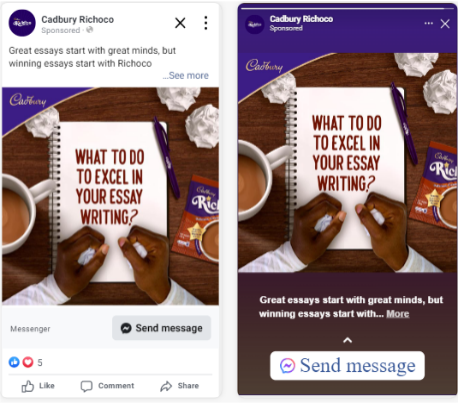The height and width of the screenshot is (403, 458).
Task: Open Comment on the feed post
Action: coord(107,386)
